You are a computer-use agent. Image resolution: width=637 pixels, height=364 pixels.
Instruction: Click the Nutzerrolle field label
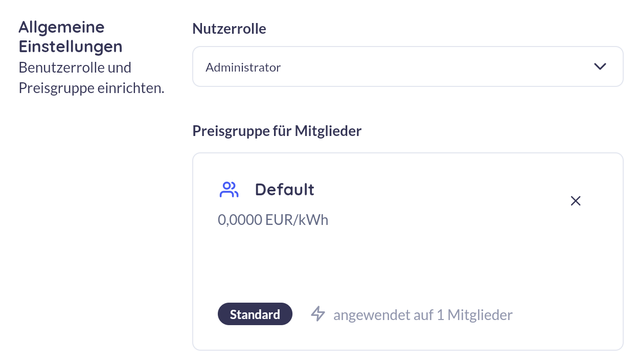click(229, 29)
